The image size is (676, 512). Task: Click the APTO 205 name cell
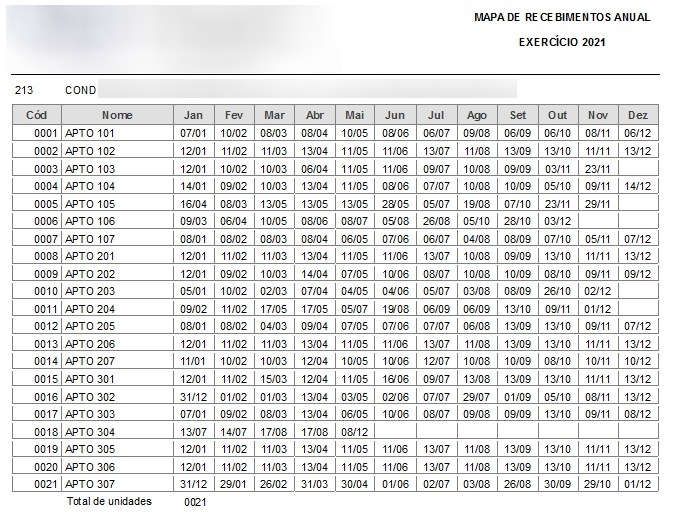[x=90, y=326]
